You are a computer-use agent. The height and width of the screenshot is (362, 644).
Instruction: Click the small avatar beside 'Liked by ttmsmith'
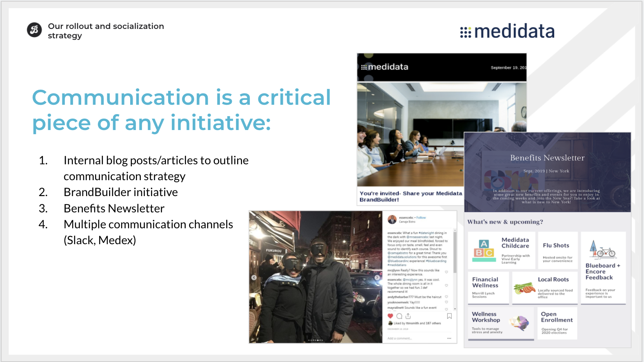tap(391, 323)
